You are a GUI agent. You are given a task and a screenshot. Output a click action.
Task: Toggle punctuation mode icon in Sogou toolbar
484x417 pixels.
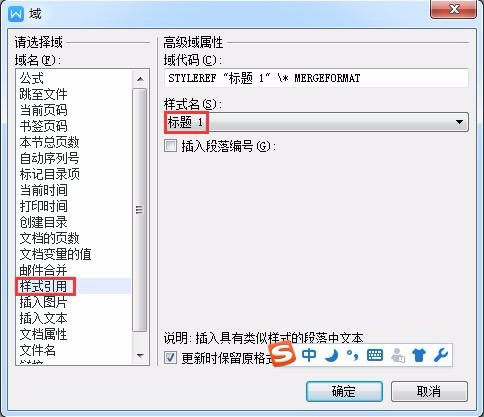352,355
